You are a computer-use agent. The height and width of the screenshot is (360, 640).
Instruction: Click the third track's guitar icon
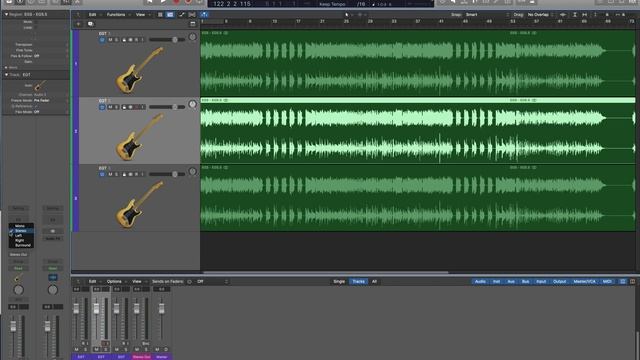click(139, 204)
